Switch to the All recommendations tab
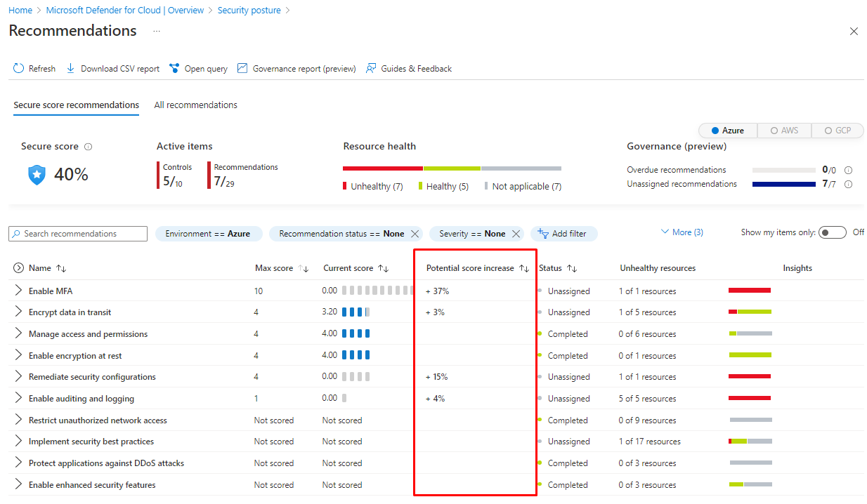The image size is (867, 504). point(195,105)
